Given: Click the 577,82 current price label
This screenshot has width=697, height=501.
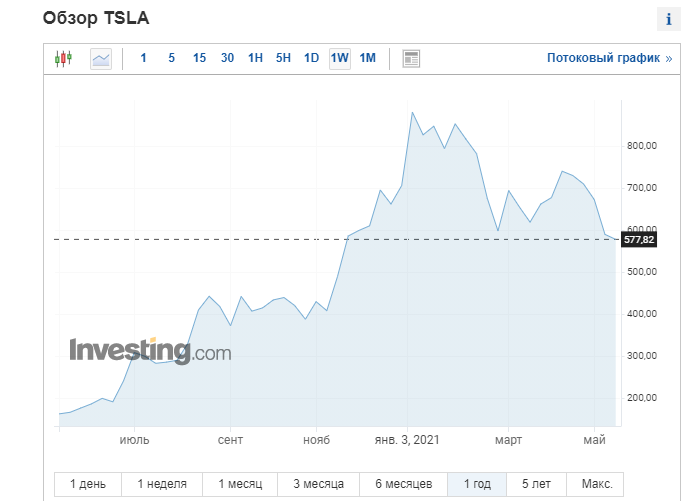Looking at the screenshot, I should pos(638,240).
